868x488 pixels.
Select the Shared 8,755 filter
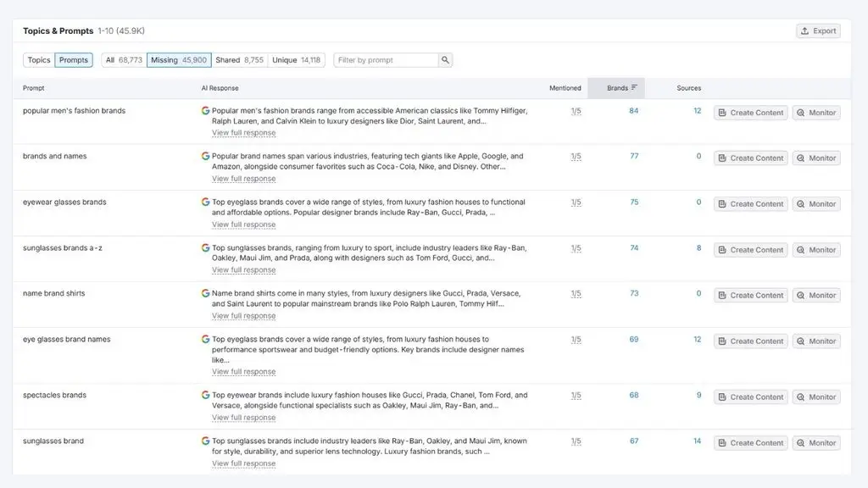[x=239, y=60]
